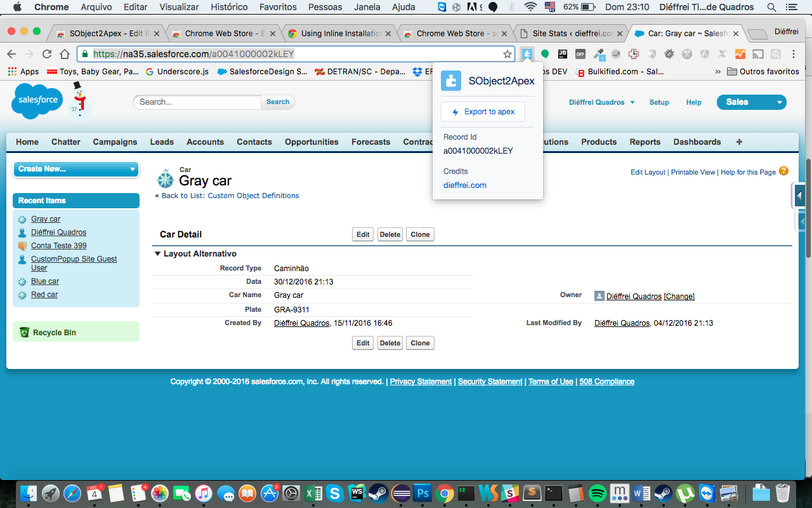This screenshot has height=508, width=812.
Task: Open the Outros favoritos bookmarks folder
Action: (x=763, y=72)
